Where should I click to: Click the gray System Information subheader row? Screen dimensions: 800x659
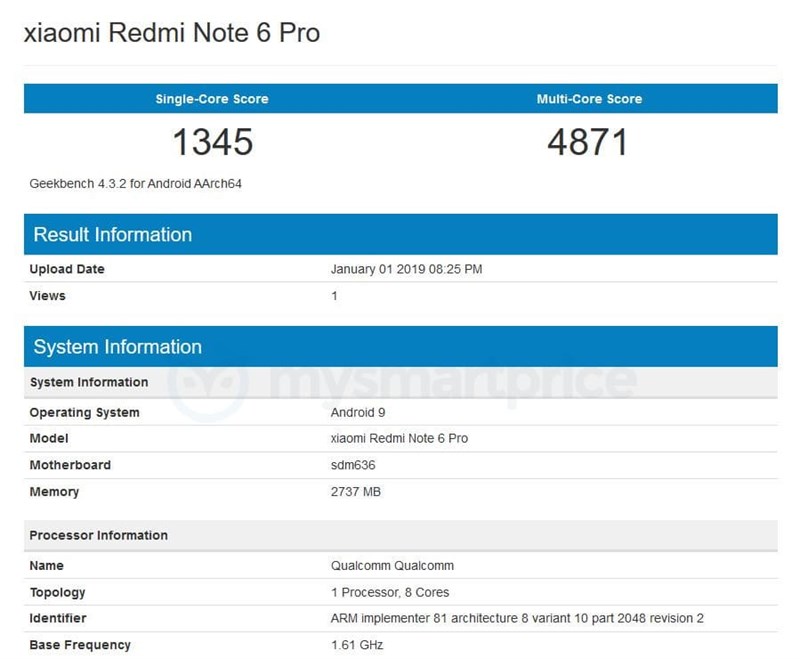click(x=401, y=382)
